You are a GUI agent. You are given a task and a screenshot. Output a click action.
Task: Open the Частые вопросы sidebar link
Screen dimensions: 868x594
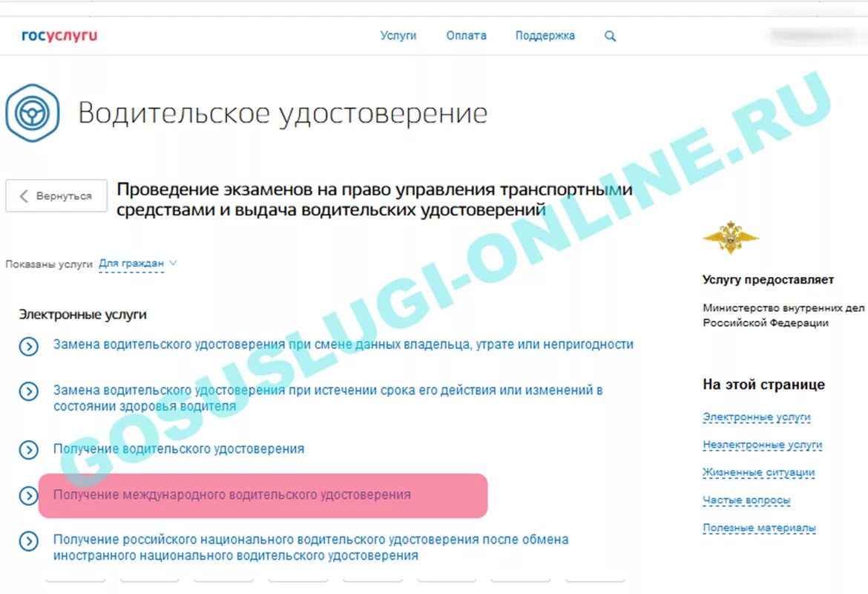click(x=745, y=500)
